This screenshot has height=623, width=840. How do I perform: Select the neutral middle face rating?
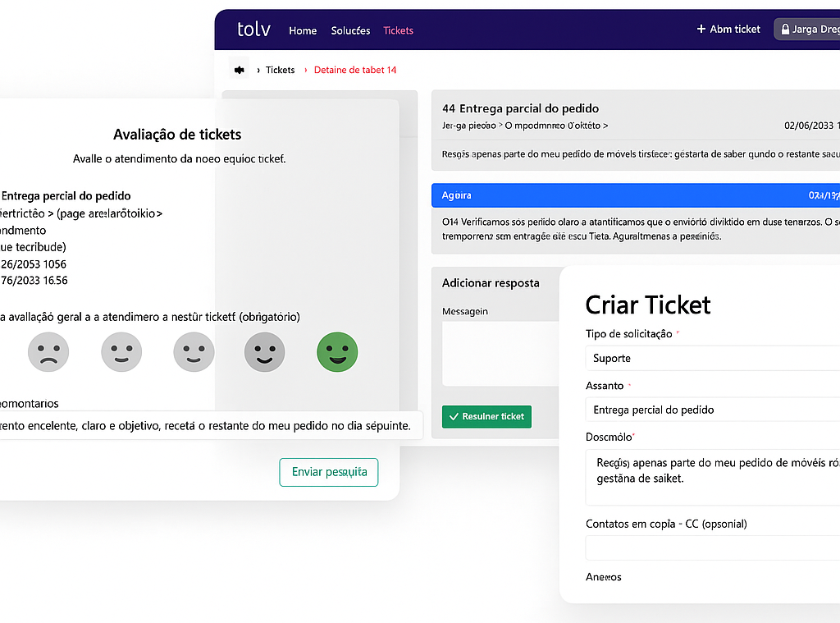coord(194,351)
